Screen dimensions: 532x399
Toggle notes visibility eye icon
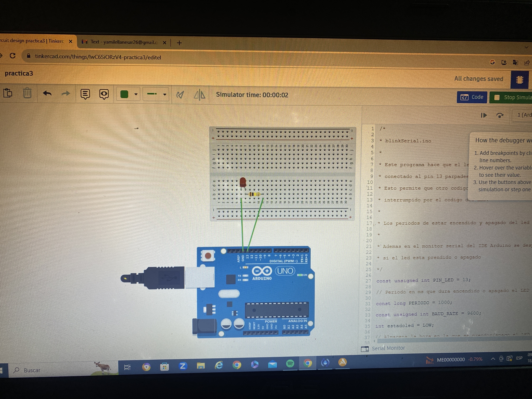click(x=104, y=94)
